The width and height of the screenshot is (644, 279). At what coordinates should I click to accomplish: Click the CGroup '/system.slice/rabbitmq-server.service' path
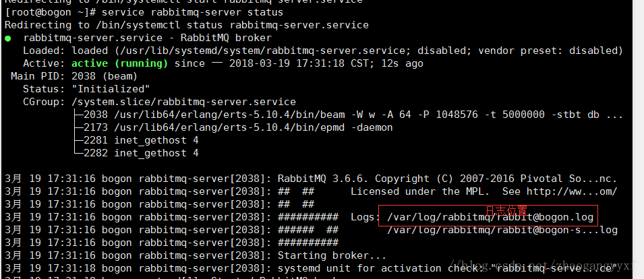click(x=183, y=102)
